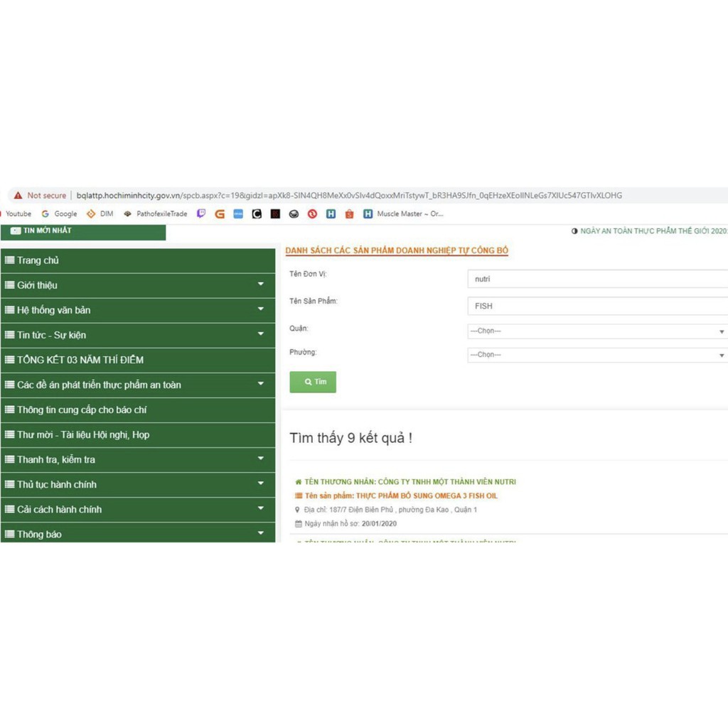Screen dimensions: 728x728
Task: Expand the Giới thiệu menu arrow
Action: tap(260, 285)
